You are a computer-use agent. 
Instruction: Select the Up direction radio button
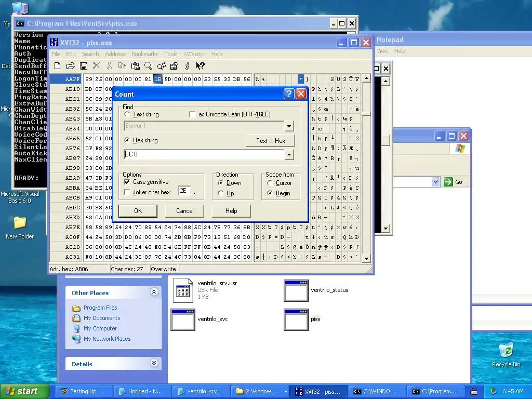tap(220, 193)
